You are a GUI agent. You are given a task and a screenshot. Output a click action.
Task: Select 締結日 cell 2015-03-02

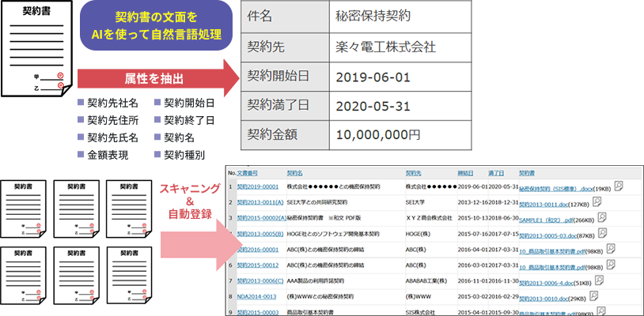[x=473, y=297]
